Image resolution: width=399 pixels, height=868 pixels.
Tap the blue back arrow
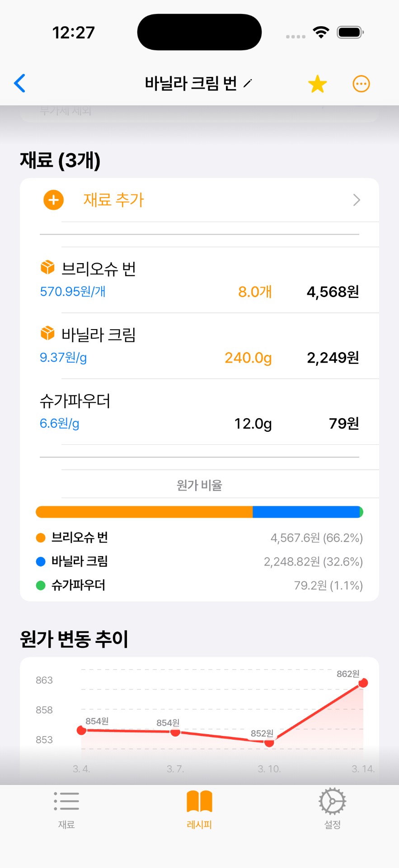click(x=20, y=83)
